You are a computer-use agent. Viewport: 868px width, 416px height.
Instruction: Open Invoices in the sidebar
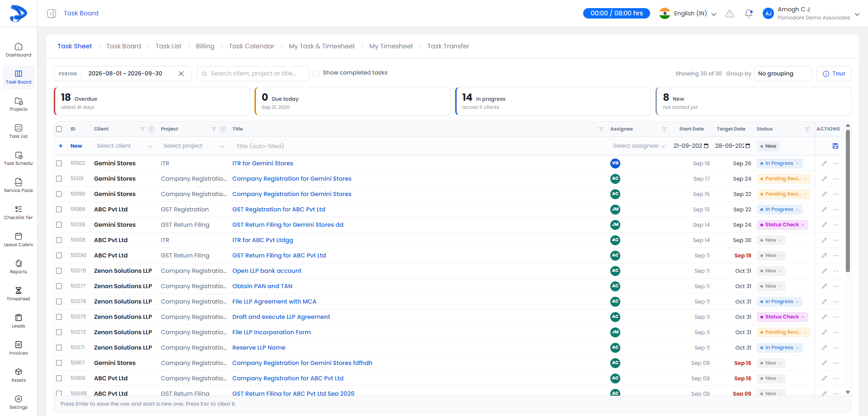point(19,348)
